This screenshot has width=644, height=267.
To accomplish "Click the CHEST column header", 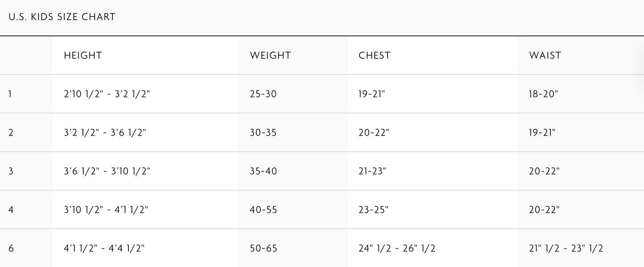I will pos(374,55).
